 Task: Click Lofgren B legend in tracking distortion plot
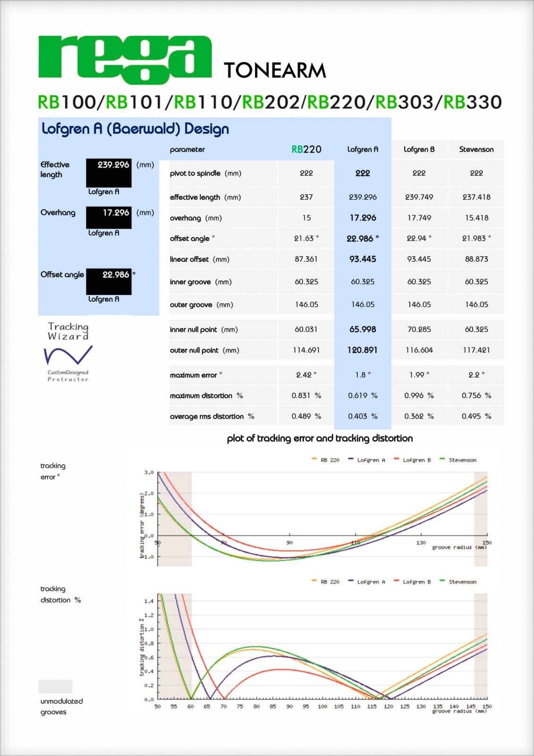click(x=413, y=582)
